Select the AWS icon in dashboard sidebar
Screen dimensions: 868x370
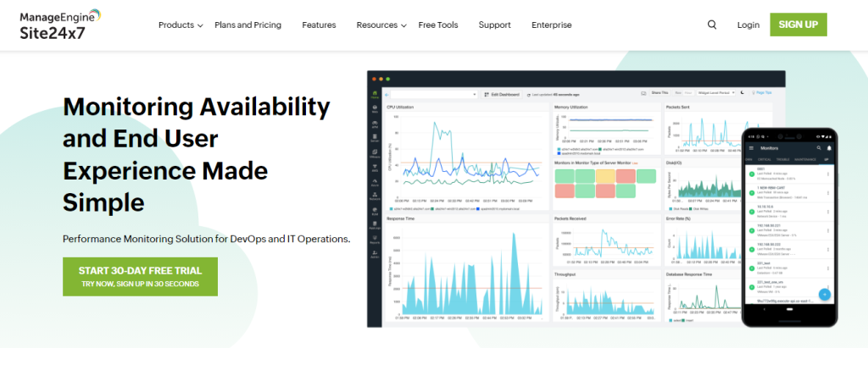click(375, 168)
